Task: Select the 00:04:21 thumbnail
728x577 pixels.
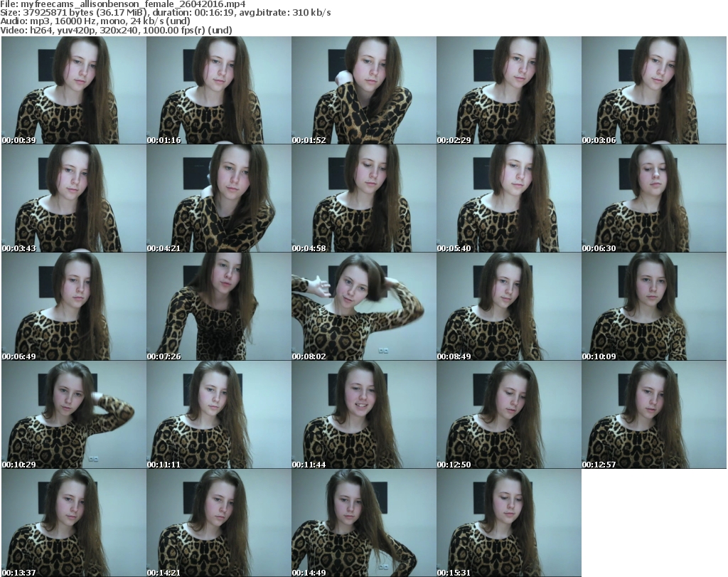Action: tap(219, 198)
